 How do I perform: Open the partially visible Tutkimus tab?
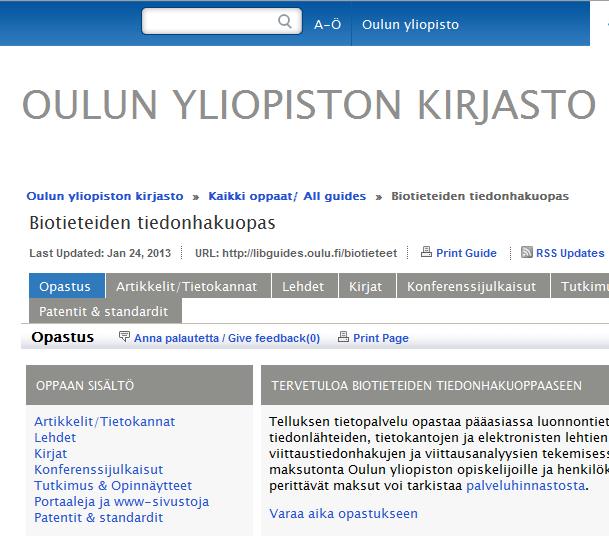580,286
